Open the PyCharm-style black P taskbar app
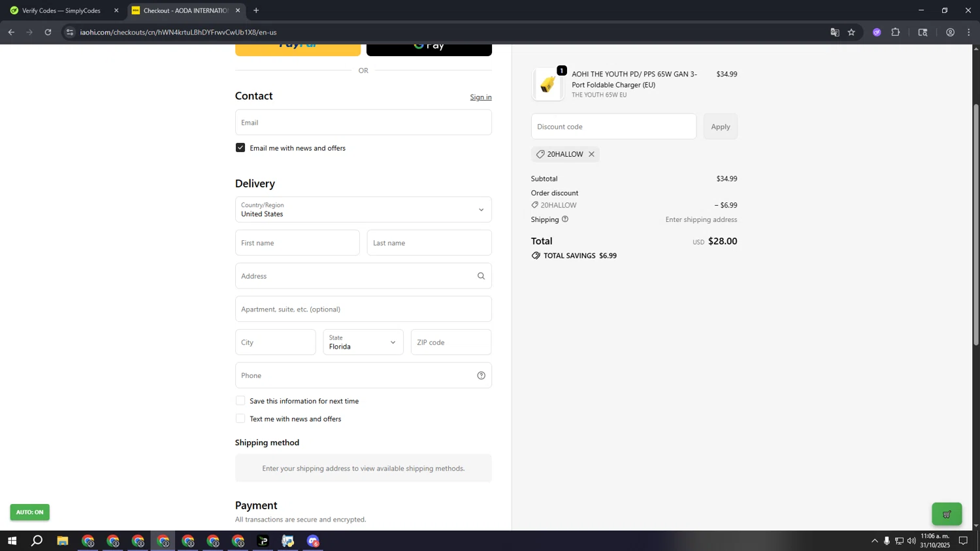Screen dimensions: 980x551 click(x=263, y=541)
